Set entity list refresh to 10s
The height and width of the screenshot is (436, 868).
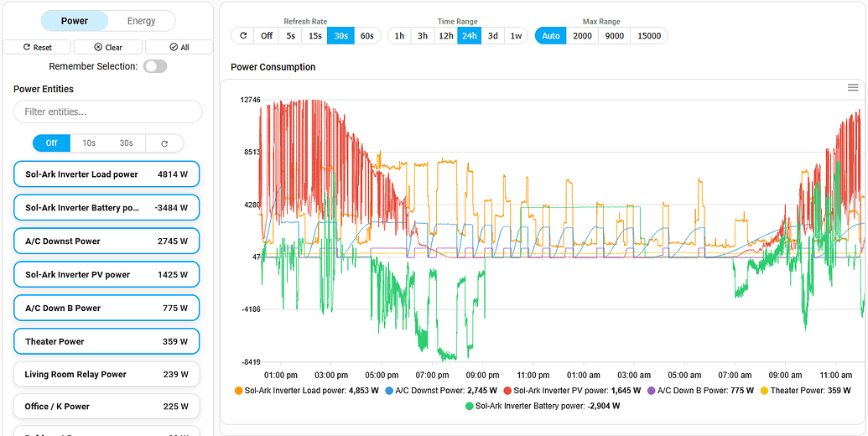pos(89,143)
